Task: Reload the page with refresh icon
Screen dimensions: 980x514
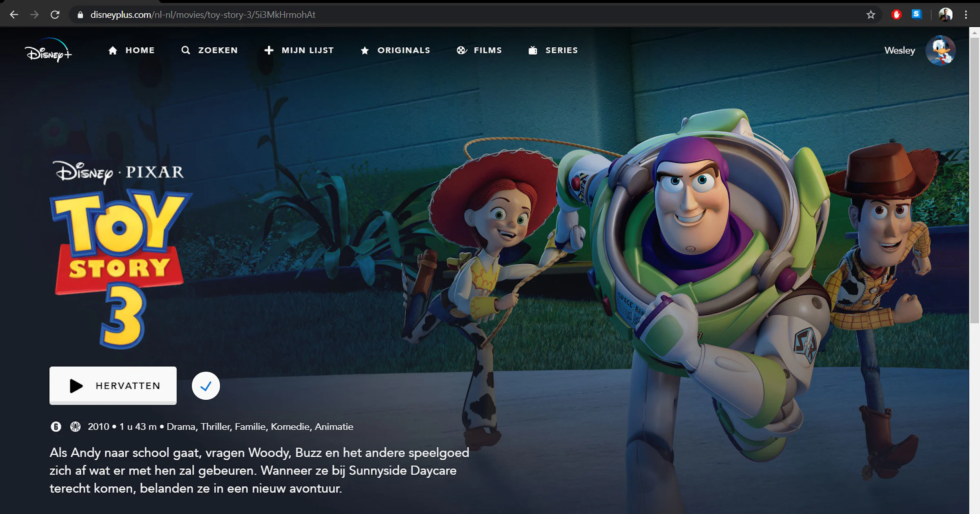Action: [55, 15]
